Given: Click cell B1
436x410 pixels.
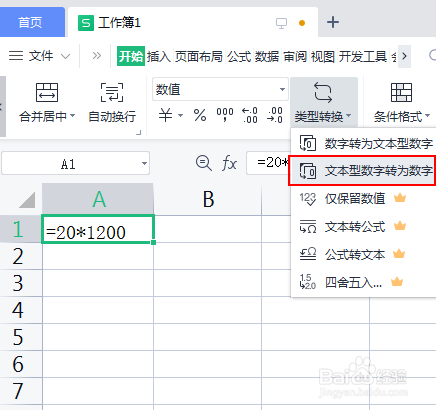Looking at the screenshot, I should [x=208, y=229].
